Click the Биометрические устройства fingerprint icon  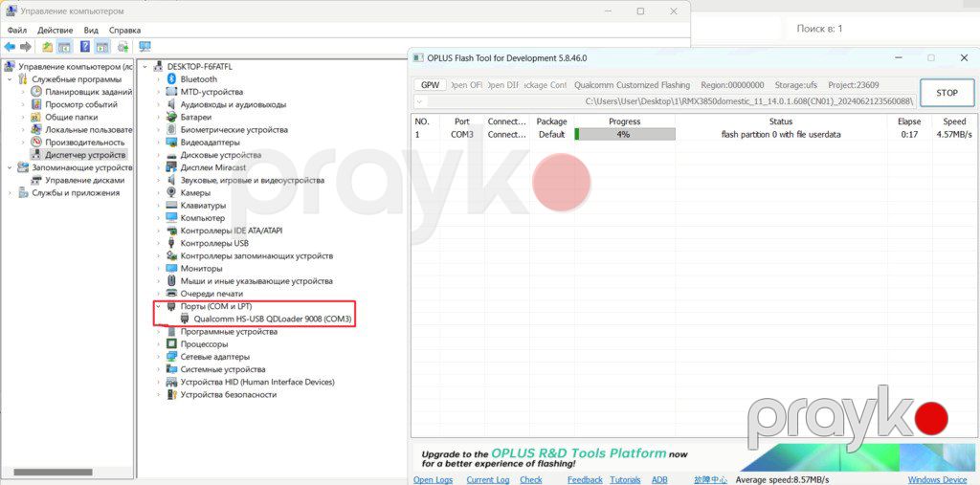(172, 130)
